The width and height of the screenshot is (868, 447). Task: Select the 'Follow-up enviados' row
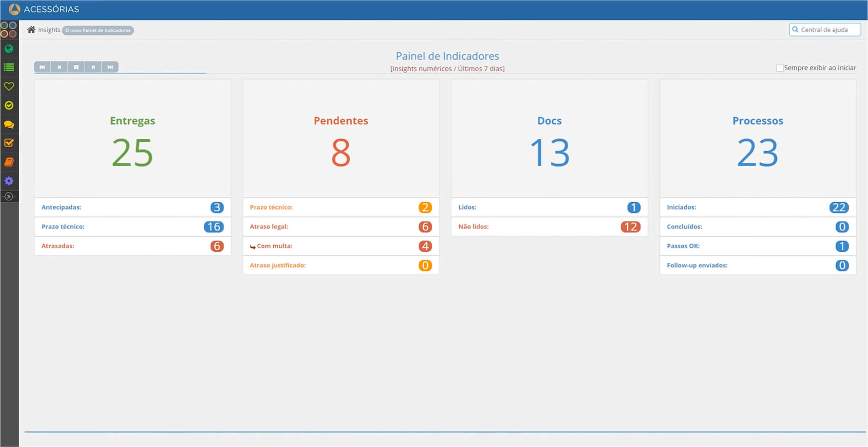tap(758, 266)
